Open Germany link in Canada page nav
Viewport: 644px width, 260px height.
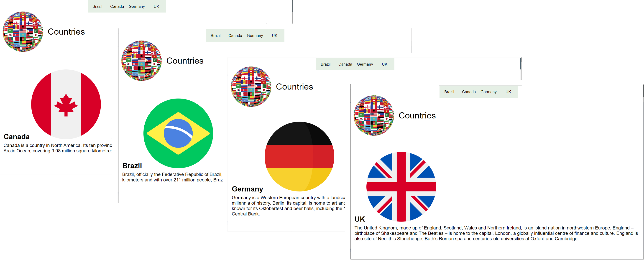point(136,7)
